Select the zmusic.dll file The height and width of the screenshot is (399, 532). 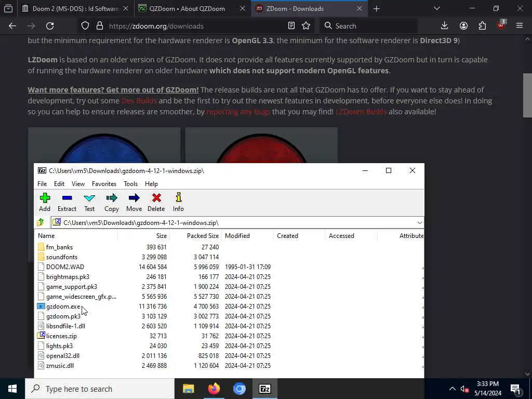coord(60,365)
